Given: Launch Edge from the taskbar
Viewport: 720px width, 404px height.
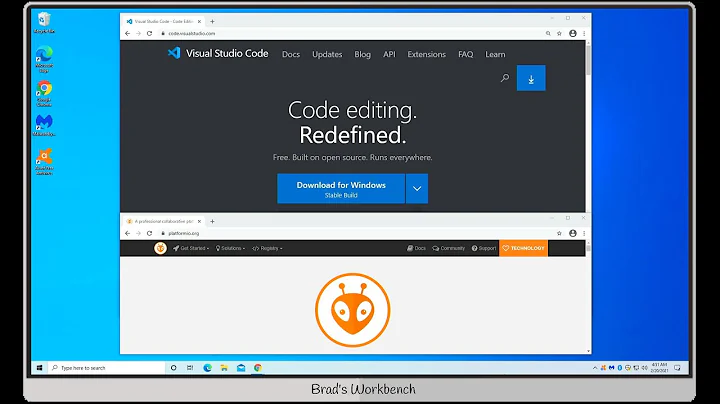Looking at the screenshot, I should (208, 368).
